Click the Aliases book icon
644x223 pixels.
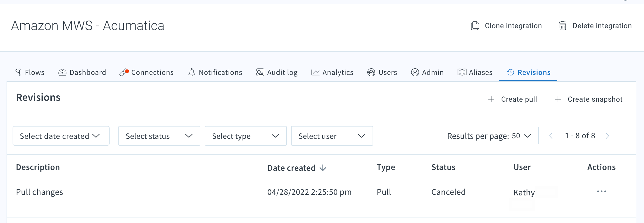[462, 72]
